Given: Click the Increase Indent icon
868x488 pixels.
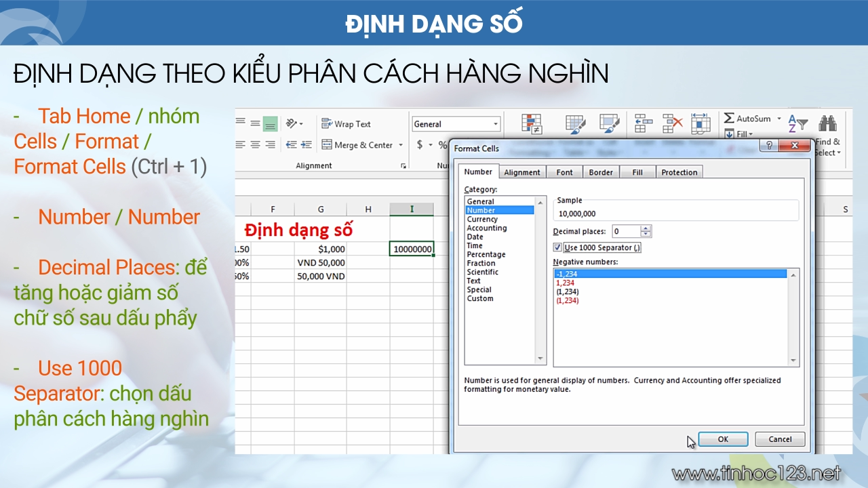Looking at the screenshot, I should (x=307, y=144).
